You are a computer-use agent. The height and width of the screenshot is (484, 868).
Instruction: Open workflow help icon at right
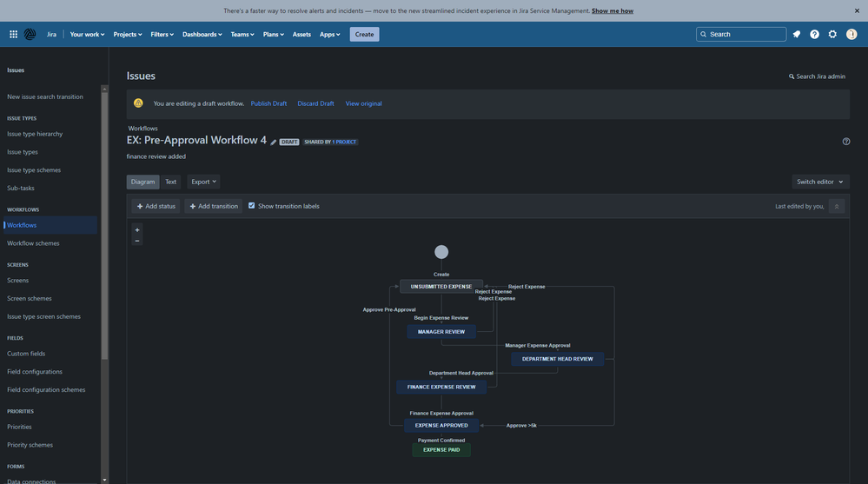click(846, 142)
